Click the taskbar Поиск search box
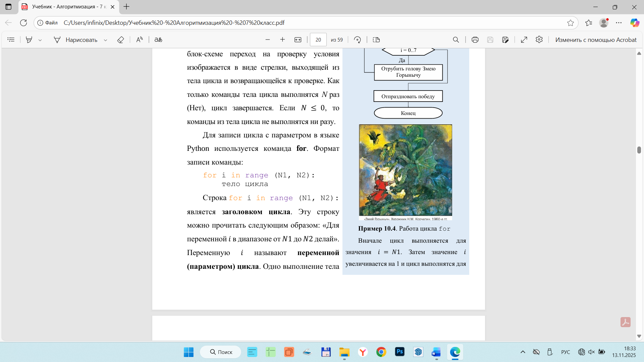This screenshot has height=362, width=644. [221, 352]
